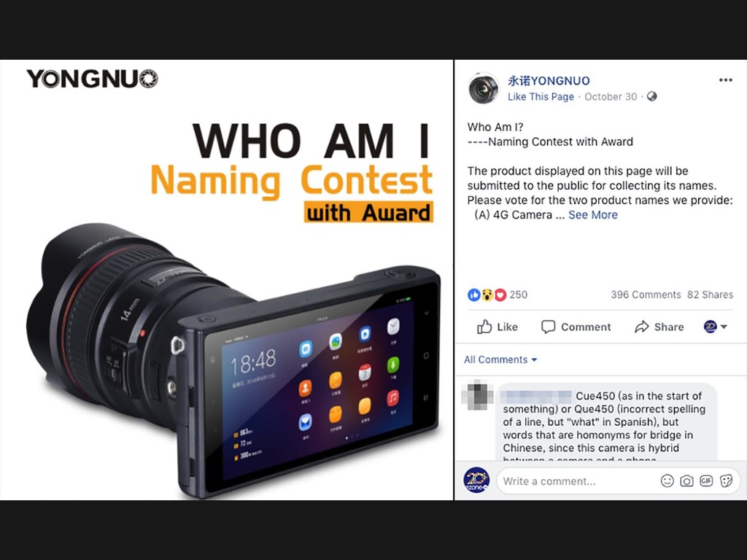This screenshot has width=747, height=560.
Task: Open the All Comments sort dropdown
Action: pos(500,359)
